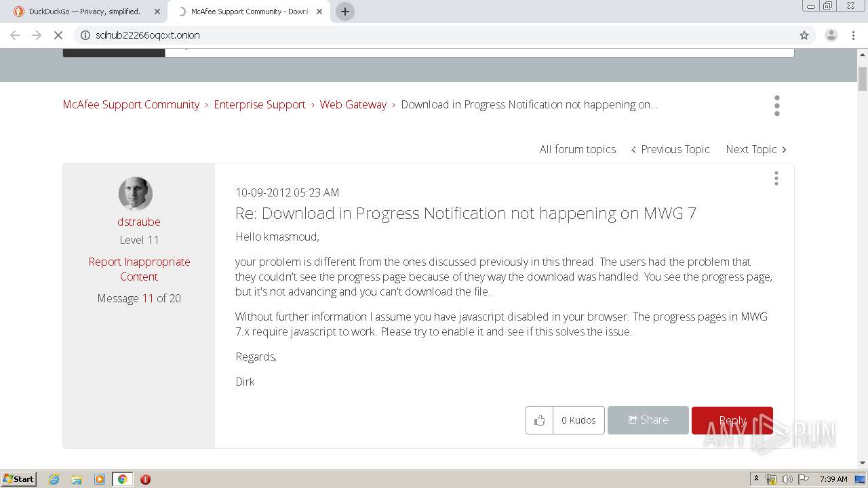Click the post title heading
Screen dimensions: 868x488
point(466,213)
